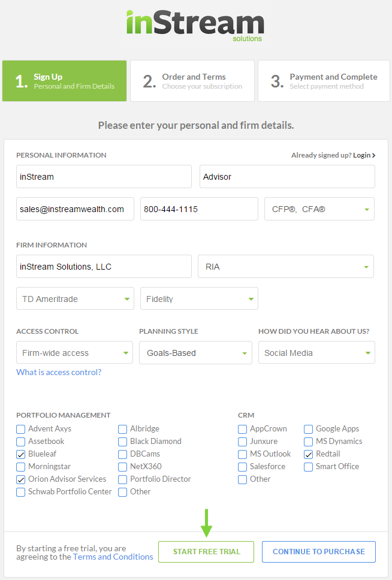Open the Goals-Based planning style dropdown
Screen dimensions: 392x580
pos(195,352)
